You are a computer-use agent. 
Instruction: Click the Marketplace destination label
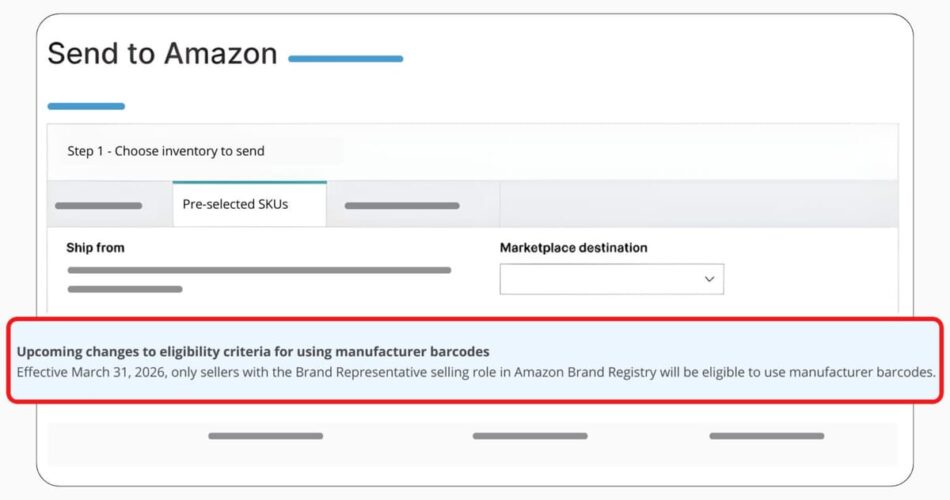click(573, 248)
